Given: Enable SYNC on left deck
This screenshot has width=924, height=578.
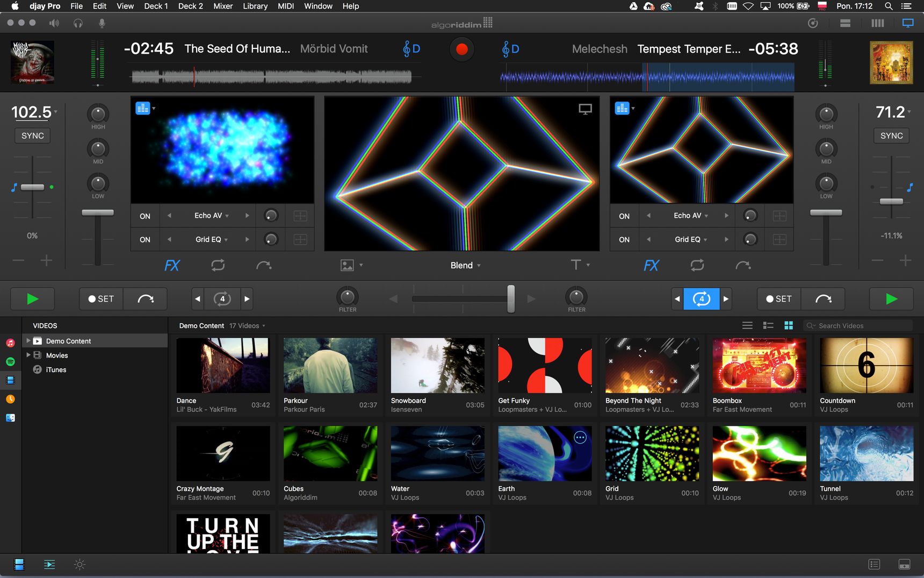Looking at the screenshot, I should (33, 136).
